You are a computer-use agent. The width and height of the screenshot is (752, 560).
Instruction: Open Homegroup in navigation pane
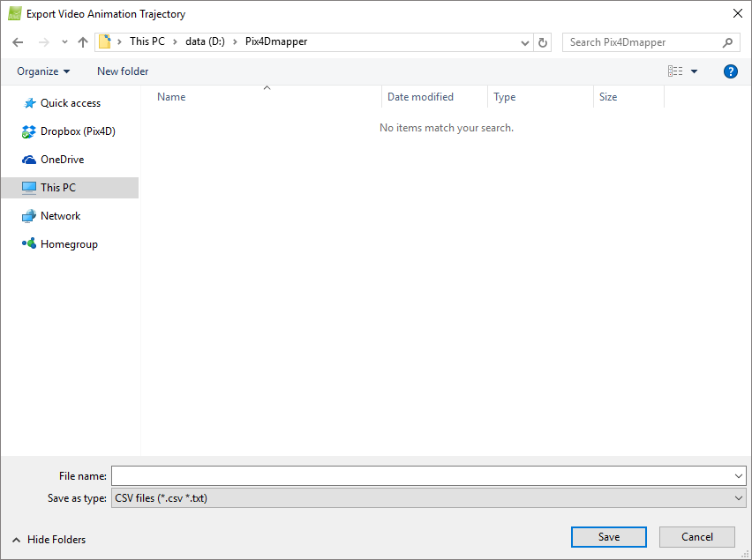tap(68, 244)
